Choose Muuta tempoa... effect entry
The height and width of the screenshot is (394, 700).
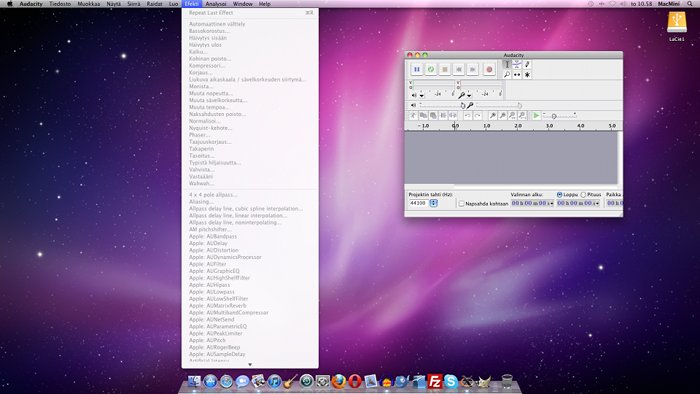pos(250,107)
